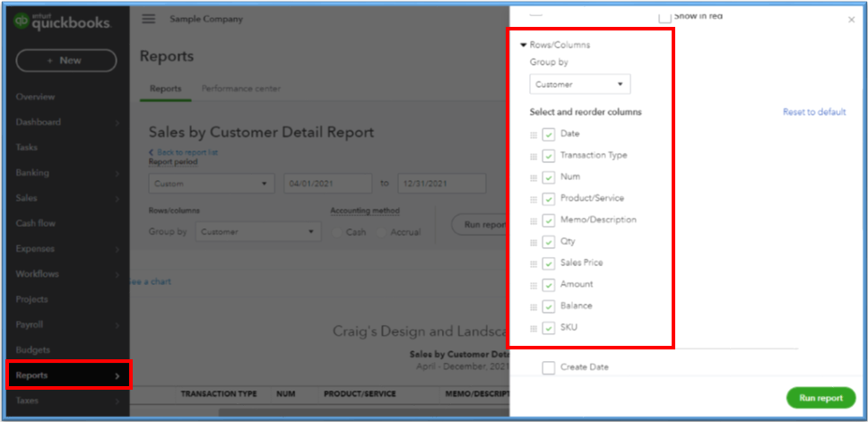
Task: Uncheck the Qty column checkbox
Action: 549,242
